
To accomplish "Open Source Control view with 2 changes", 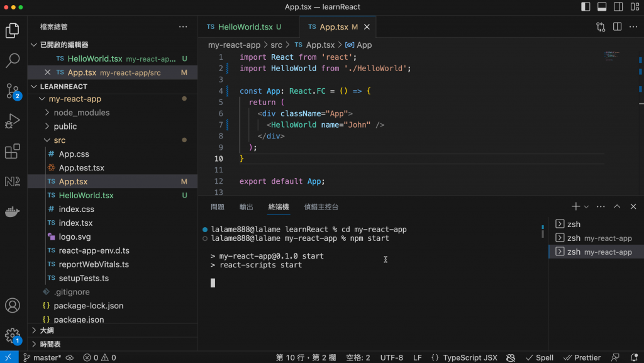I will pos(13,91).
